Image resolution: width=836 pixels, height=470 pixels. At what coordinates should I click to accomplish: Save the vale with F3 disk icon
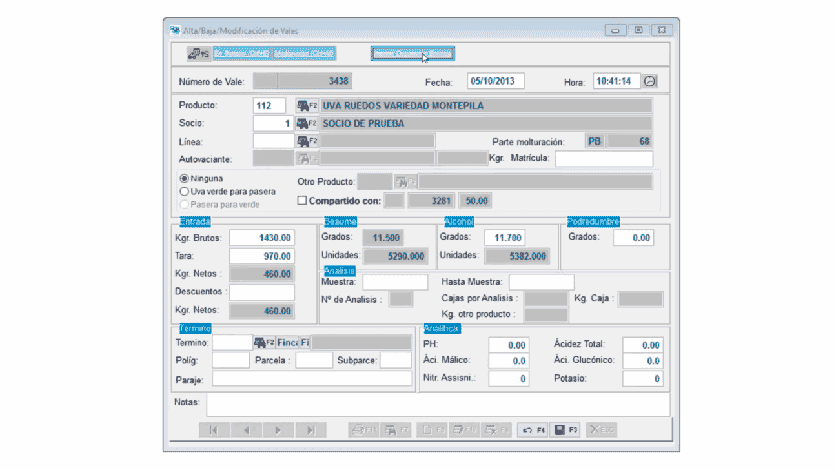pos(566,430)
